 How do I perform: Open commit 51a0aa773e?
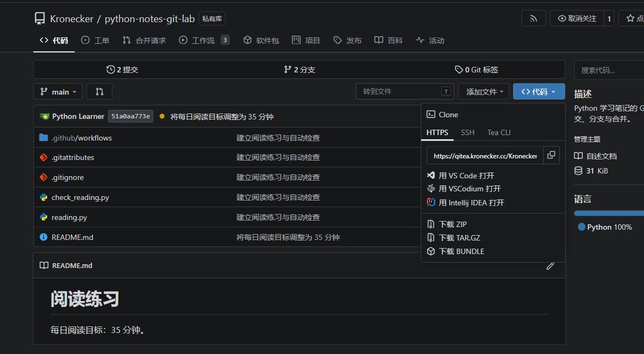[131, 116]
